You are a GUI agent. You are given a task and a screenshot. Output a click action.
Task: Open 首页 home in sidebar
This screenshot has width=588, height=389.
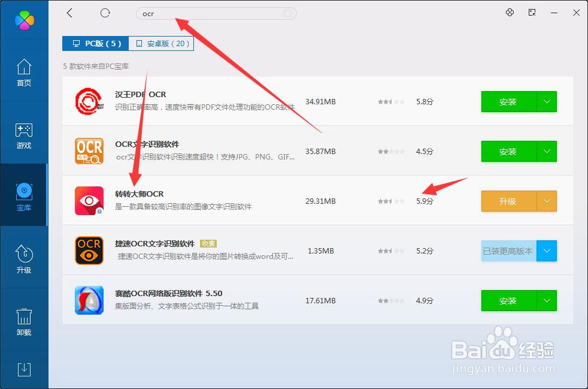tap(24, 73)
